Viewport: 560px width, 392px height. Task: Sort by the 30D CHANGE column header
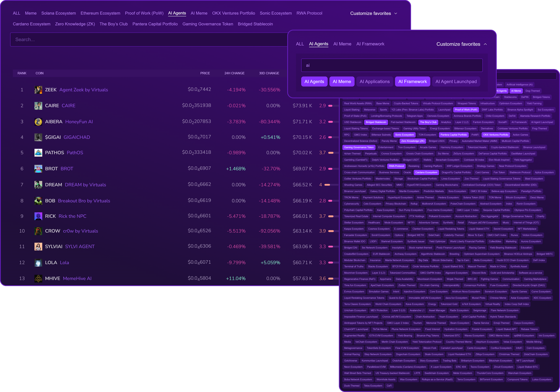[x=269, y=73]
